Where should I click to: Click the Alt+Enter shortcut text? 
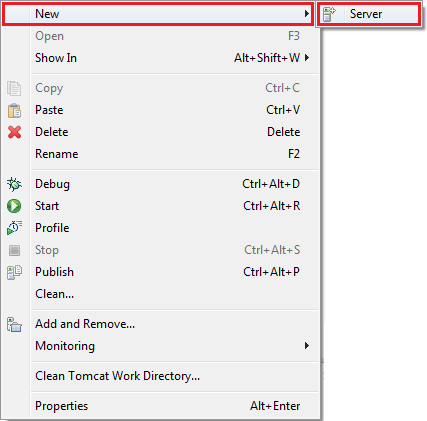[x=275, y=406]
